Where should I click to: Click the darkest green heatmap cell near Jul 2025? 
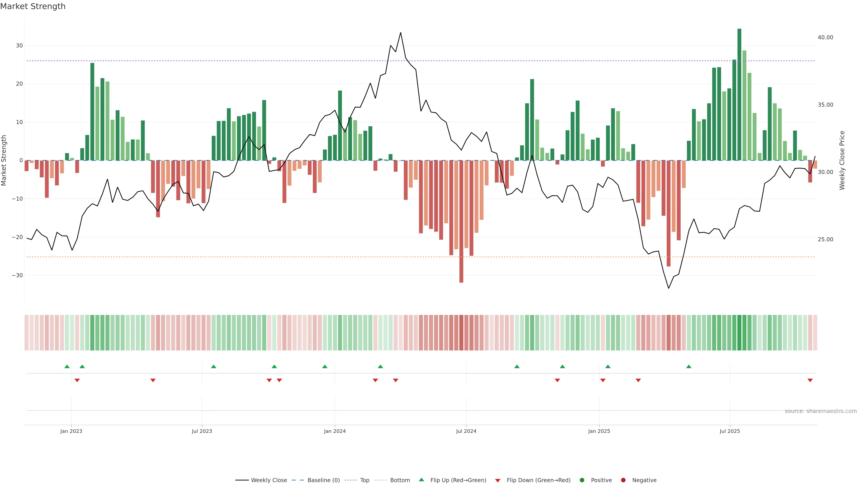click(739, 333)
